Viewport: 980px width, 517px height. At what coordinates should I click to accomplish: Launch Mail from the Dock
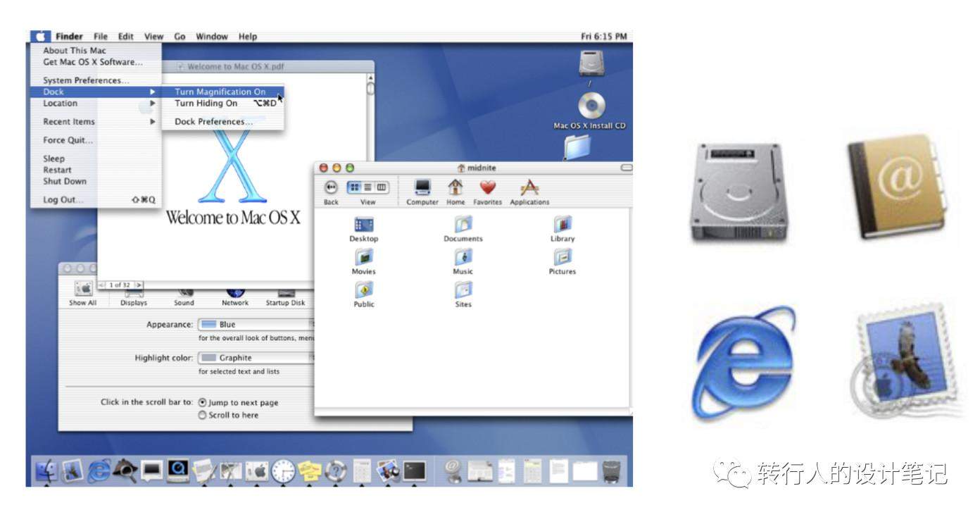pyautogui.click(x=73, y=471)
